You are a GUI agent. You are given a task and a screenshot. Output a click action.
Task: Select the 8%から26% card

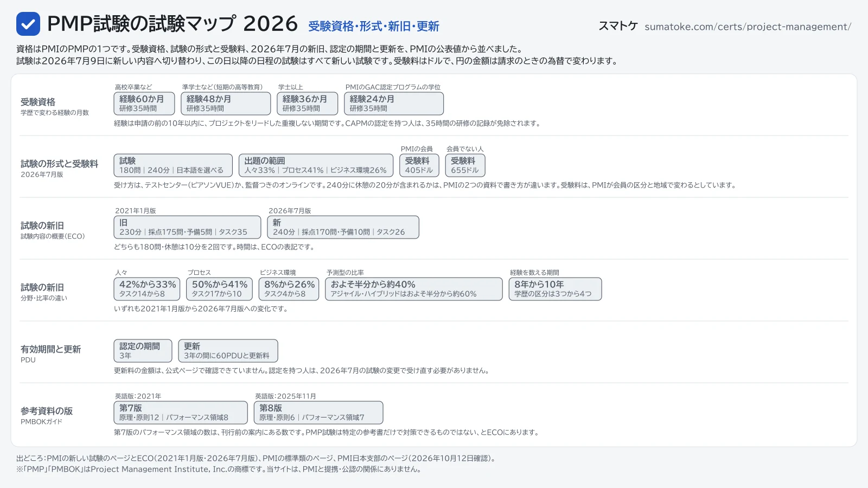289,289
